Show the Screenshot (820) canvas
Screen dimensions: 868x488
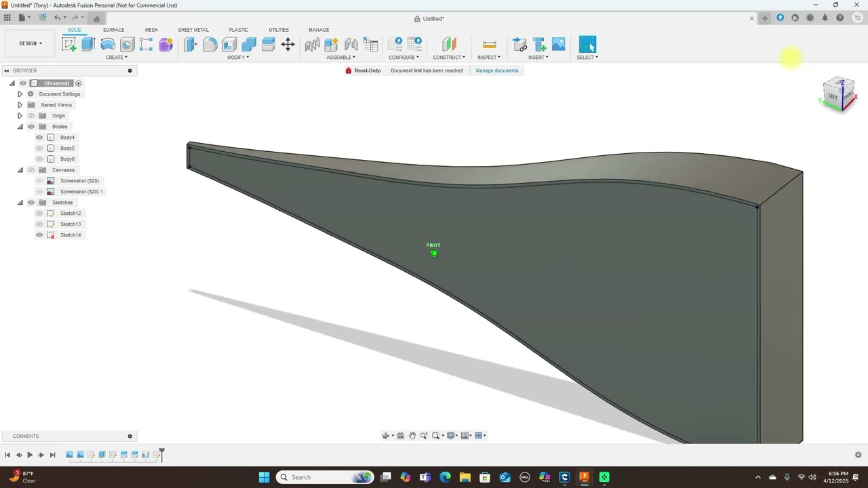pyautogui.click(x=39, y=181)
